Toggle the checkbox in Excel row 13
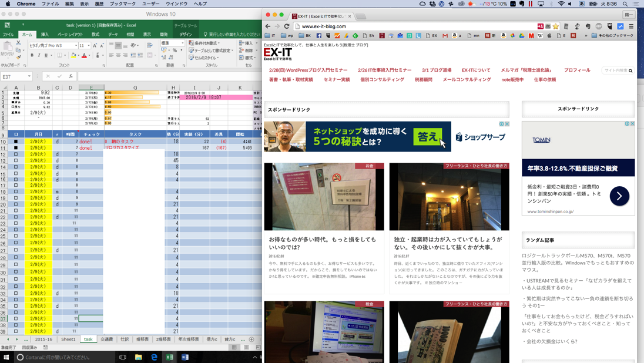Viewport: 644px width, 363px height. (16, 160)
